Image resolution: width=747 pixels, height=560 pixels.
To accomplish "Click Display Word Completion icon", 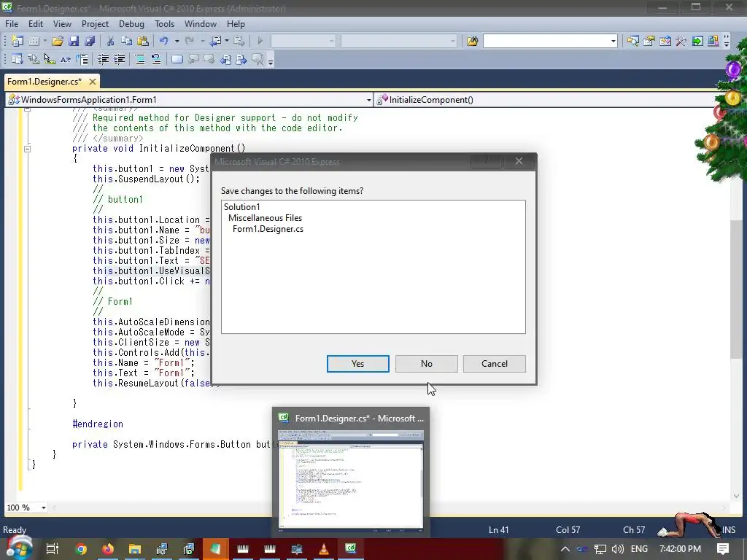I will click(x=65, y=60).
